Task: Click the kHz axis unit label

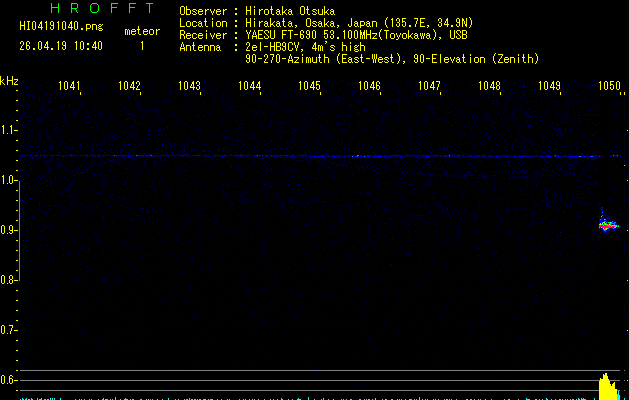Action: [9, 81]
